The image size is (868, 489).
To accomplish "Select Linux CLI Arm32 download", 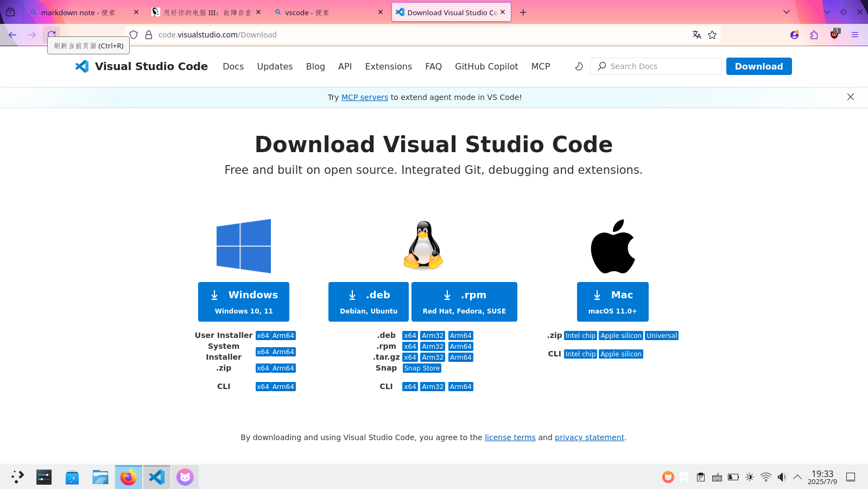I will [433, 387].
